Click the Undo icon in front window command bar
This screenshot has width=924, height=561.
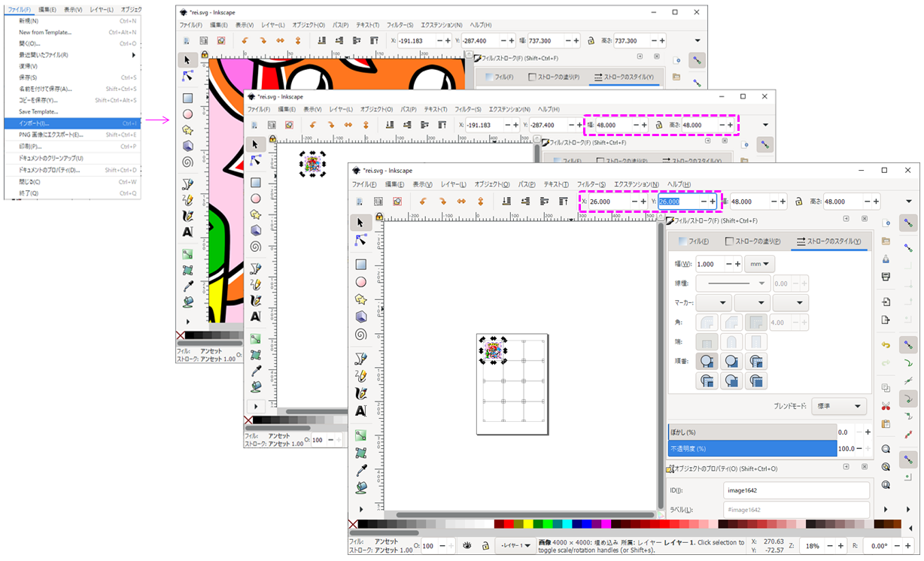click(886, 344)
